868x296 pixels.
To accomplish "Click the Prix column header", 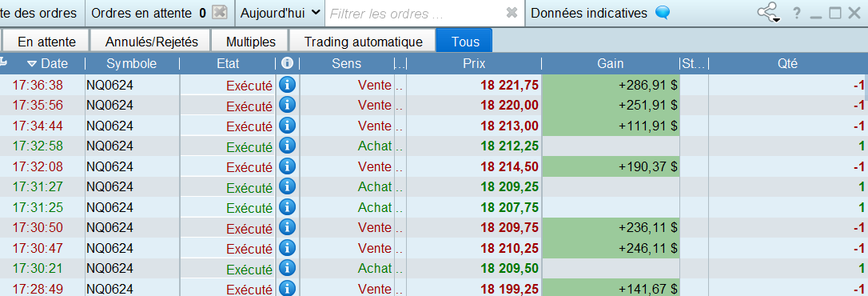I will (x=474, y=64).
